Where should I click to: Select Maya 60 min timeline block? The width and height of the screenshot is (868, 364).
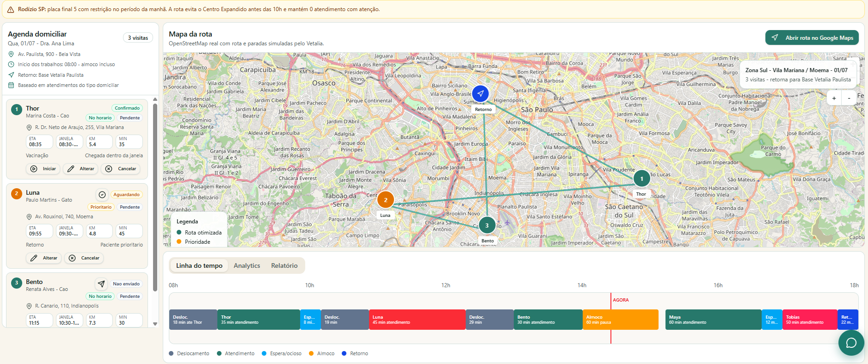pos(714,320)
